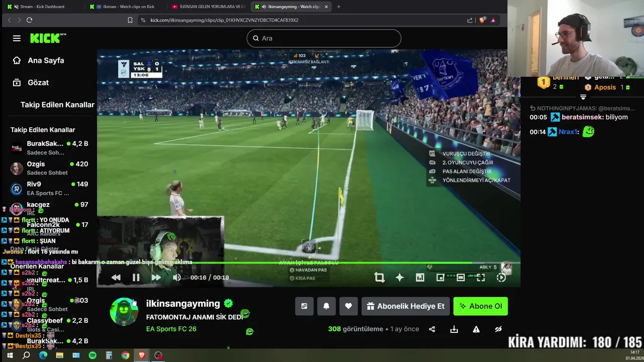Switch to the Stream - Kick Dashboard tab

[x=42, y=7]
